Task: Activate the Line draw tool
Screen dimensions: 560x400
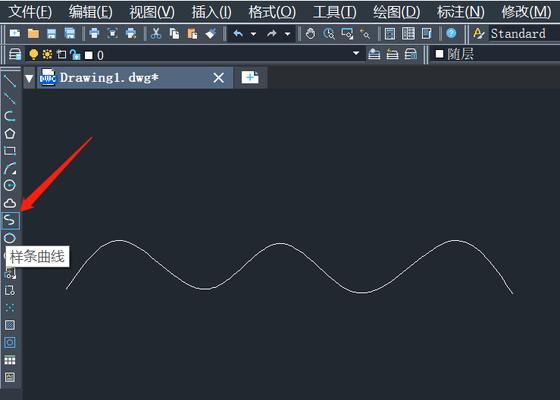Action: tap(10, 81)
